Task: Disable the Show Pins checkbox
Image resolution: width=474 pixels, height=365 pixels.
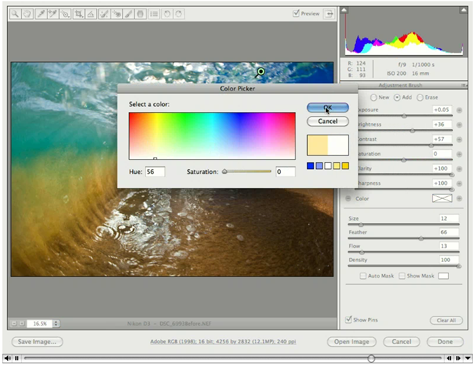Action: point(348,319)
